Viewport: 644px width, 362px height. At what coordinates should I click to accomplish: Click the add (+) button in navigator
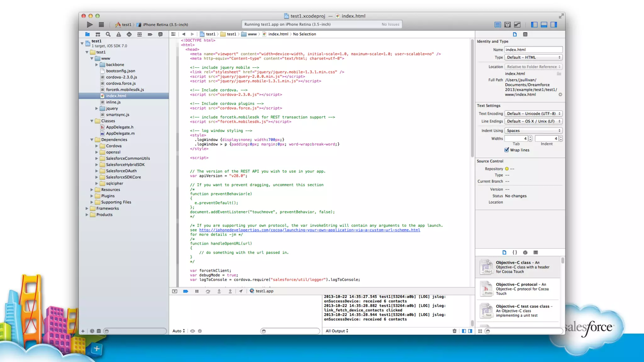pos(83,331)
